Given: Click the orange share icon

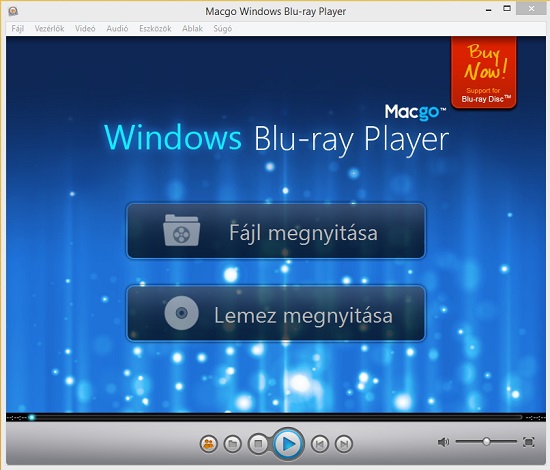Looking at the screenshot, I should (209, 444).
